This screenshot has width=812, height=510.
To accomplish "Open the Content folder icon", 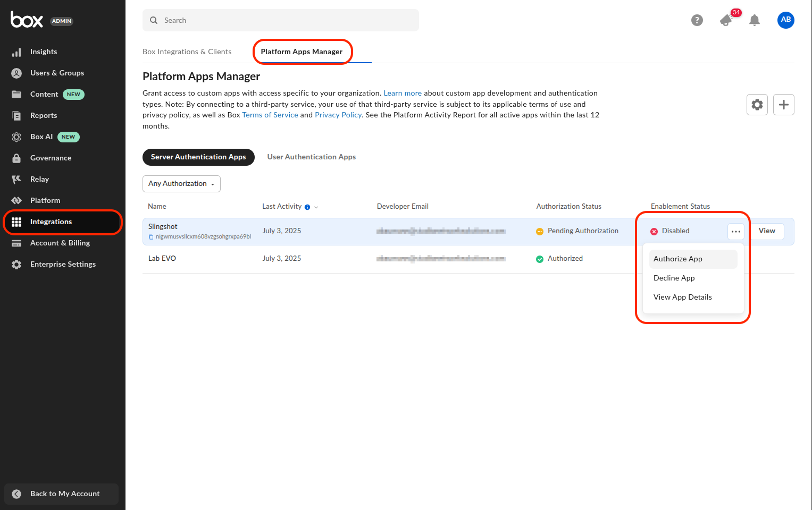I will pyautogui.click(x=16, y=95).
